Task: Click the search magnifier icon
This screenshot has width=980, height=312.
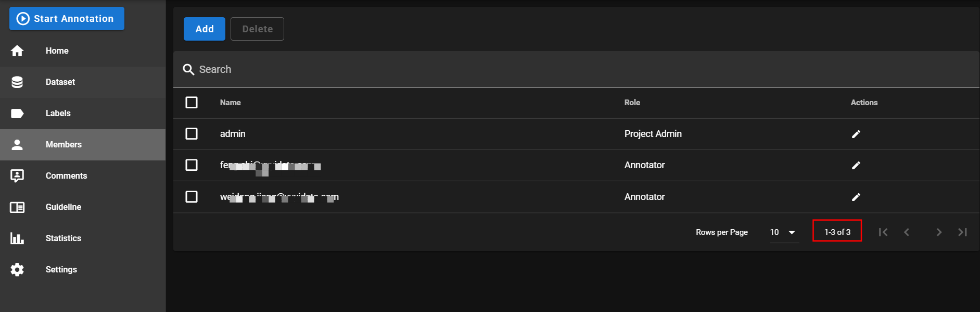Action: point(188,69)
